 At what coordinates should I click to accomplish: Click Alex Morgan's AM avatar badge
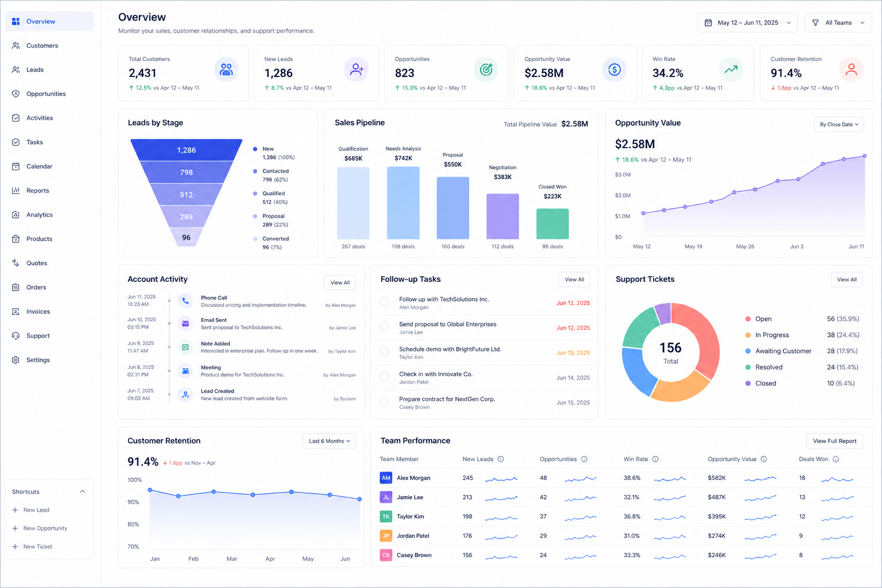[x=386, y=478]
